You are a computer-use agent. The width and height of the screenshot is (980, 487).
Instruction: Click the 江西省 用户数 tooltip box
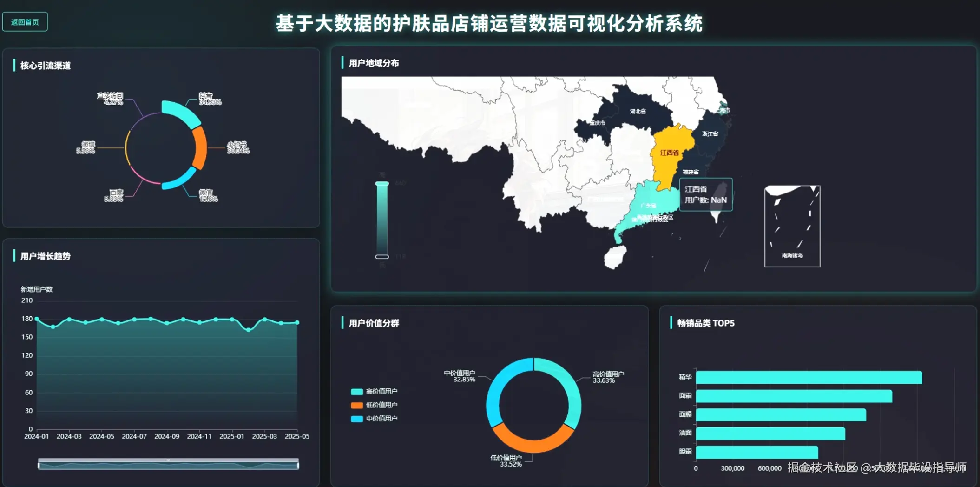[x=705, y=194]
